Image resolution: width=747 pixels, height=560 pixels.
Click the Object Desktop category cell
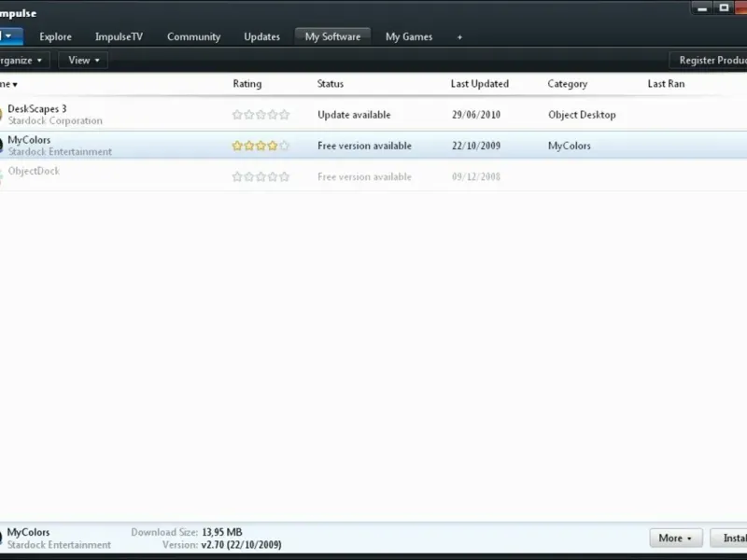(x=582, y=115)
